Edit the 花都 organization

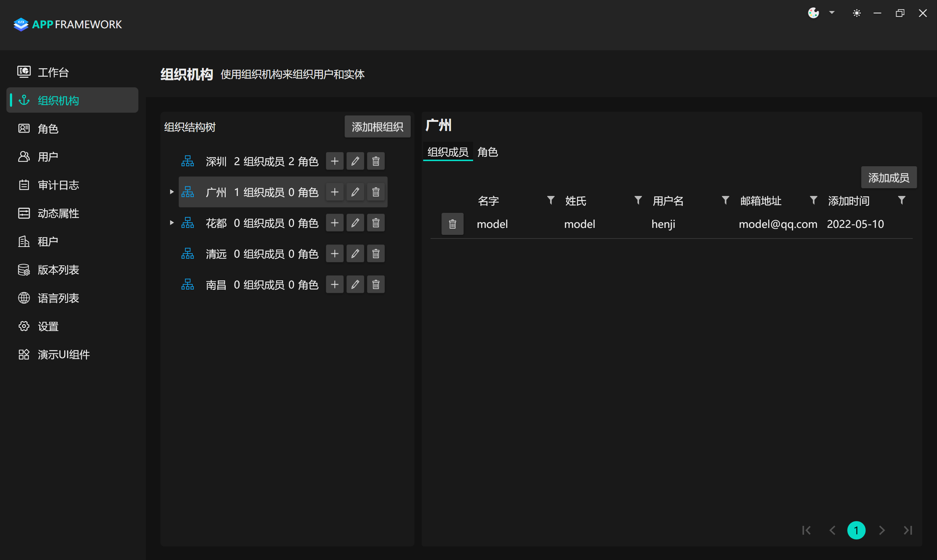355,223
